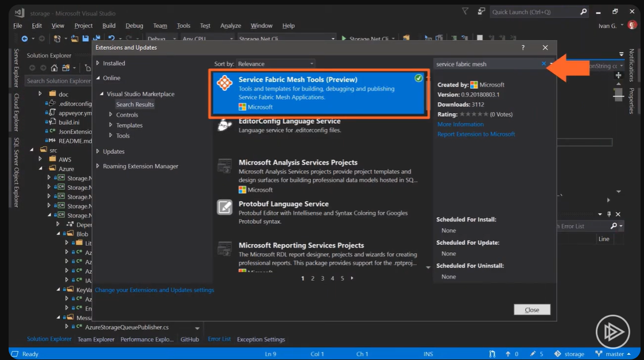This screenshot has height=360, width=644.
Task: Click the green installed checkmark badge
Action: tap(418, 78)
